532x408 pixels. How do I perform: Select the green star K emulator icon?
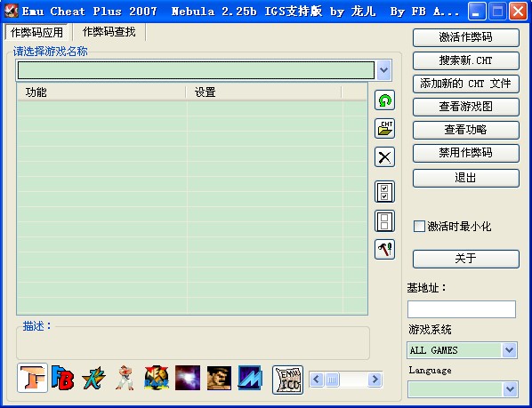point(93,378)
